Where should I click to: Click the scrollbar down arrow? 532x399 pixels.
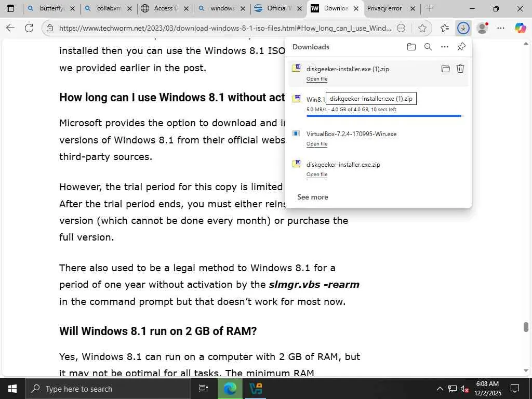pos(526,371)
